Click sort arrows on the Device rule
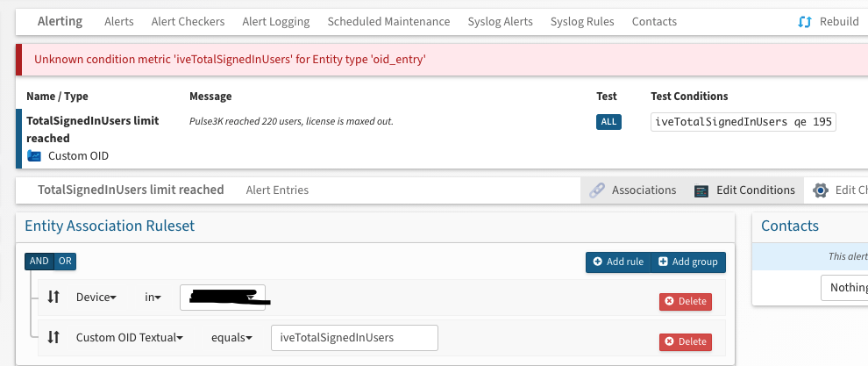The image size is (868, 366). 53,298
